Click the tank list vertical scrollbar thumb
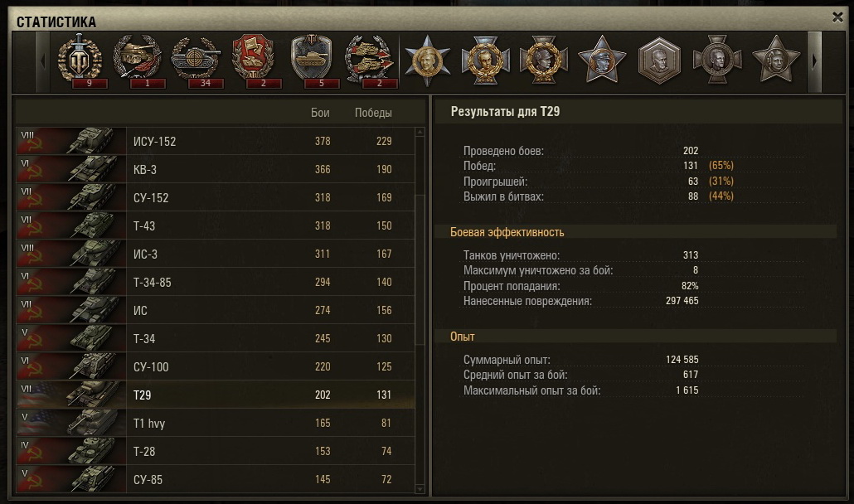Screen dimensions: 854x504 pyautogui.click(x=420, y=269)
